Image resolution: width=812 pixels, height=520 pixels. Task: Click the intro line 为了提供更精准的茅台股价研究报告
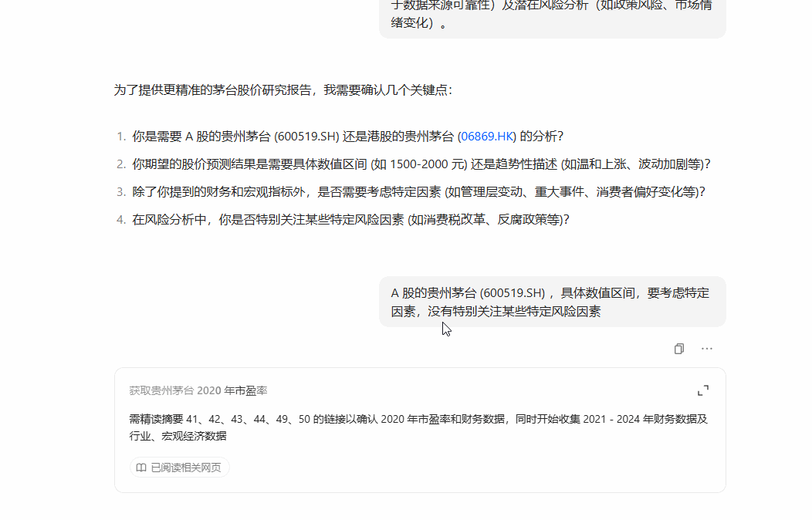click(x=283, y=90)
